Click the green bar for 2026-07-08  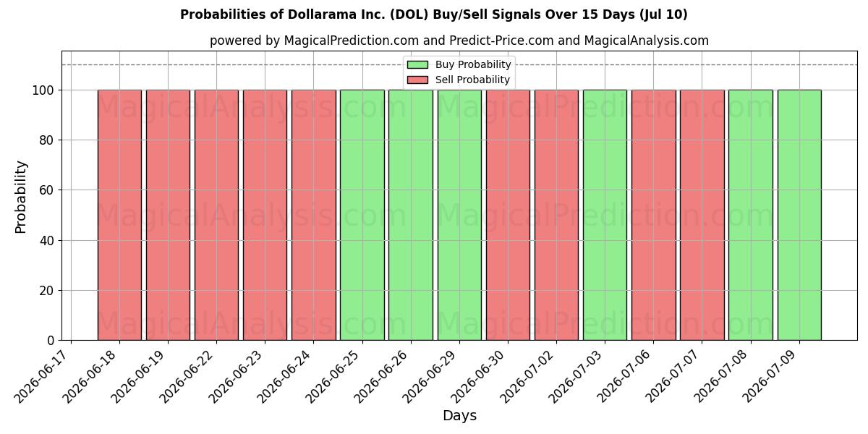point(751,215)
